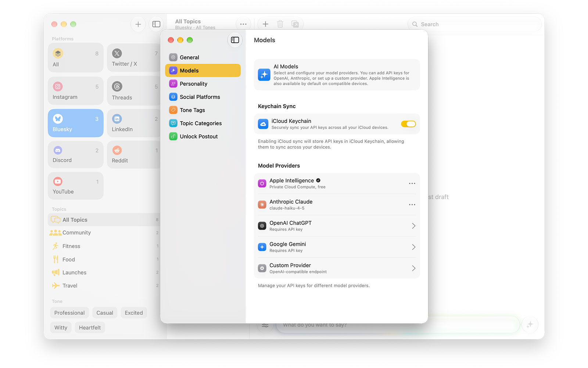Image resolution: width=588 pixels, height=368 pixels.
Task: Toggle the Heartfelt tone tag
Action: pos(90,328)
